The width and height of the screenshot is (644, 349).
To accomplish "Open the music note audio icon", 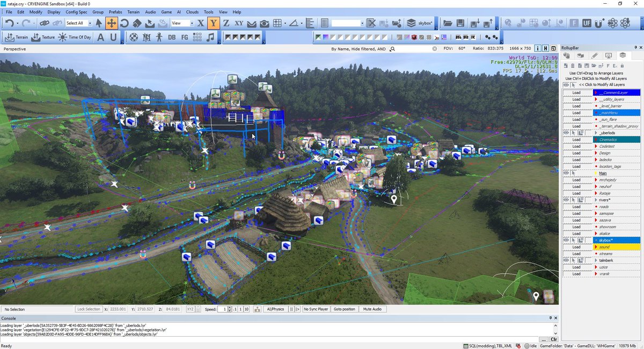I will (210, 37).
